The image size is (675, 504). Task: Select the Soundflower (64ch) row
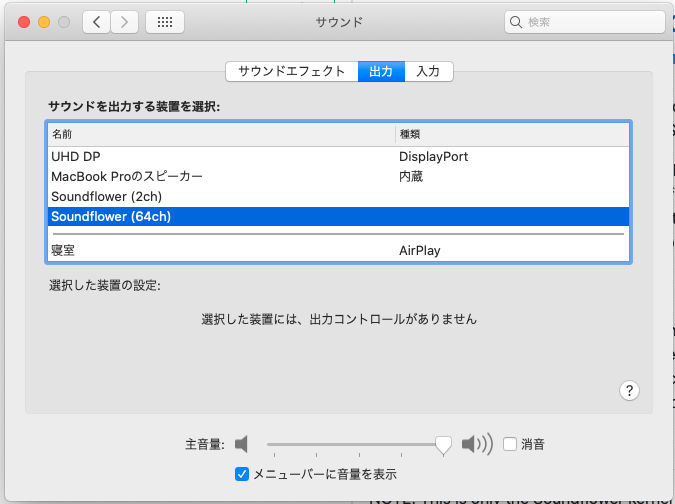(x=338, y=216)
